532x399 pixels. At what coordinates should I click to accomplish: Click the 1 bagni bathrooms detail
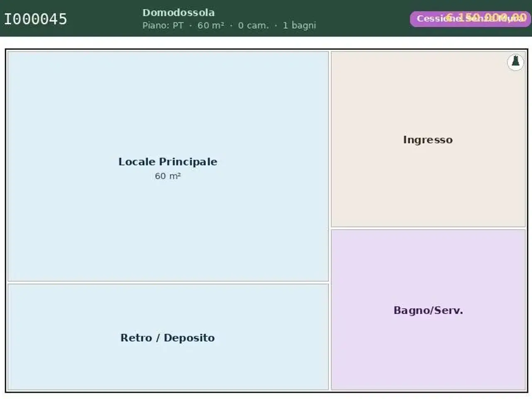coord(299,25)
